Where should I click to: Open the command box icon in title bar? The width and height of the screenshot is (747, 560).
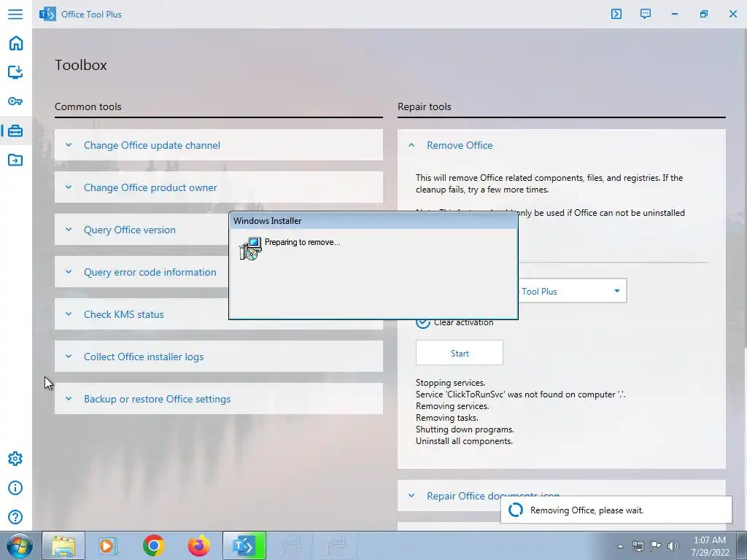click(616, 14)
